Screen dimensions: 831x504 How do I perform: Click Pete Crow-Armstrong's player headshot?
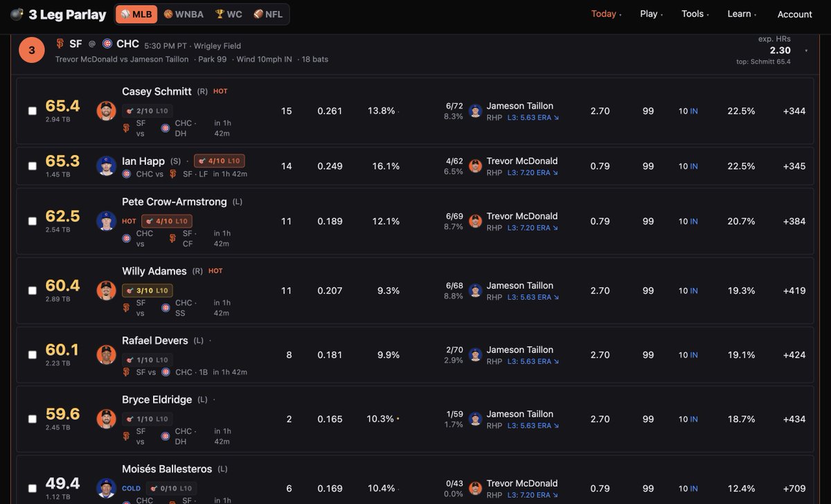click(106, 221)
